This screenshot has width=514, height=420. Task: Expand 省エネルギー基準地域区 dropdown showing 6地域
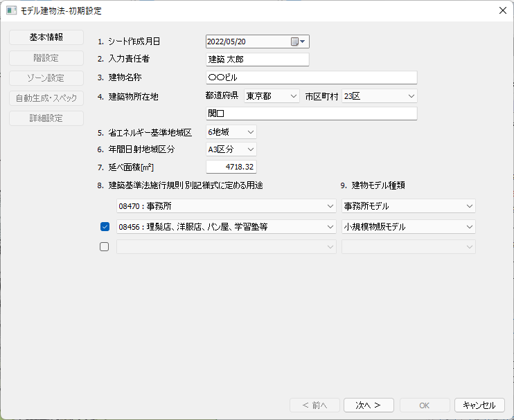coord(231,131)
